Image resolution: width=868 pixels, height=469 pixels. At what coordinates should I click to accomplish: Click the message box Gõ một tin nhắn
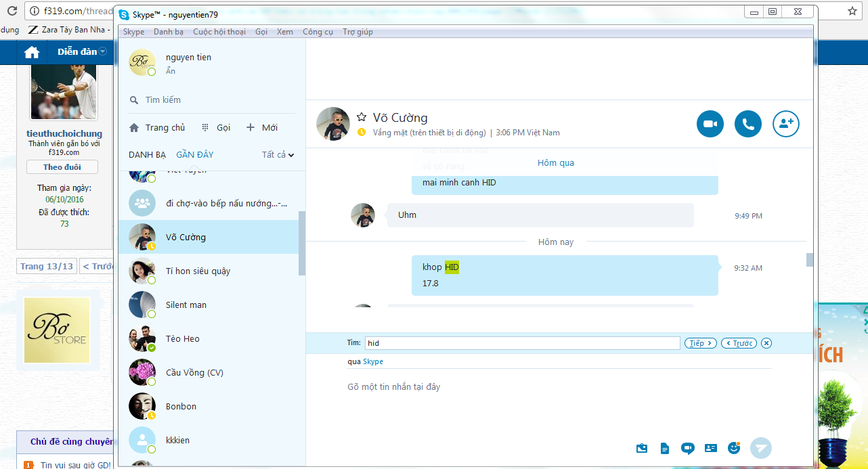click(x=559, y=387)
